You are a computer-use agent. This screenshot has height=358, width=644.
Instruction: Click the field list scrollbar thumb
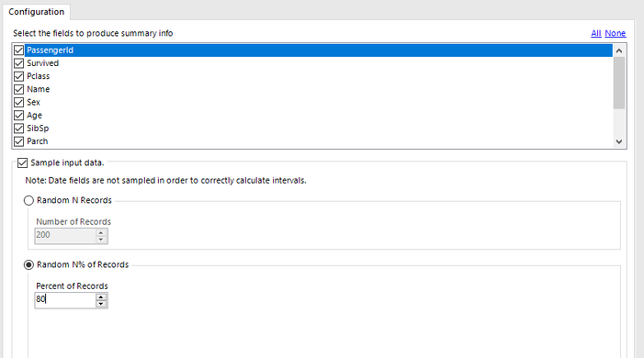[x=619, y=83]
